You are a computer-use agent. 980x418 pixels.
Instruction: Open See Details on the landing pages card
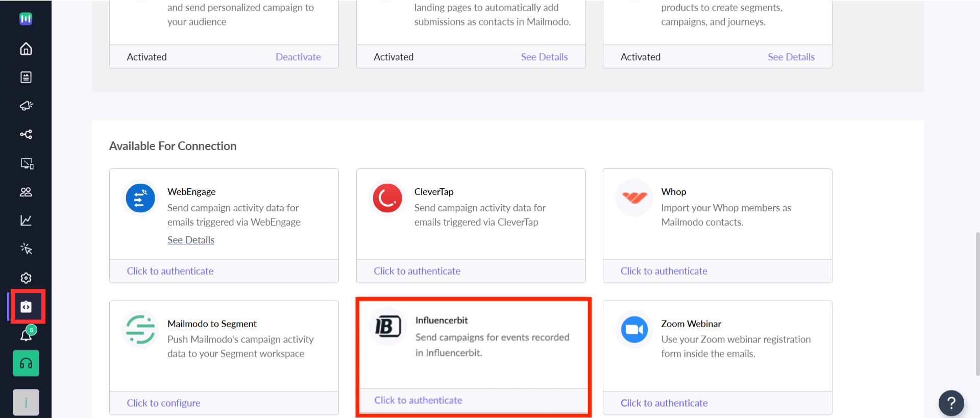(544, 57)
